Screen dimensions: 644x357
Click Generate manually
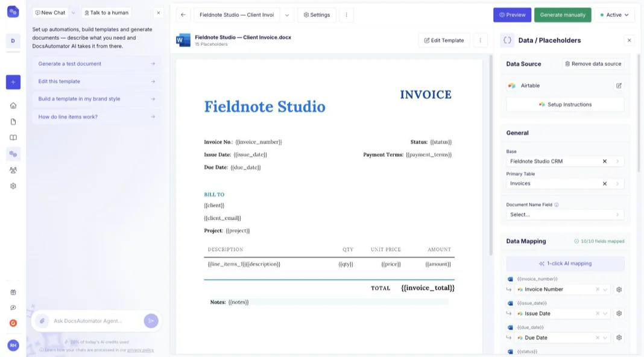point(563,15)
